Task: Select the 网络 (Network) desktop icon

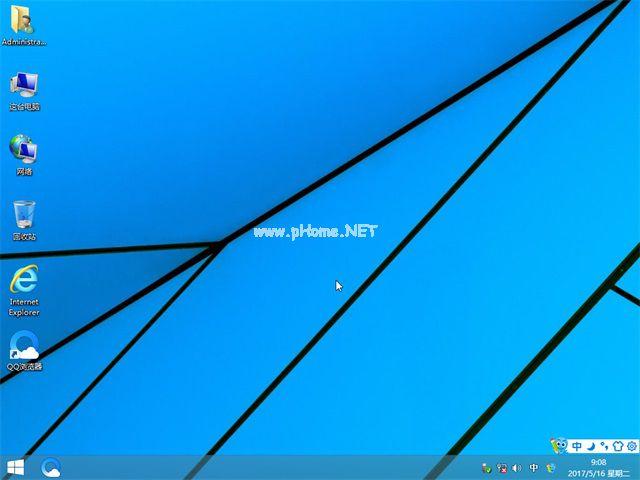Action: click(24, 155)
